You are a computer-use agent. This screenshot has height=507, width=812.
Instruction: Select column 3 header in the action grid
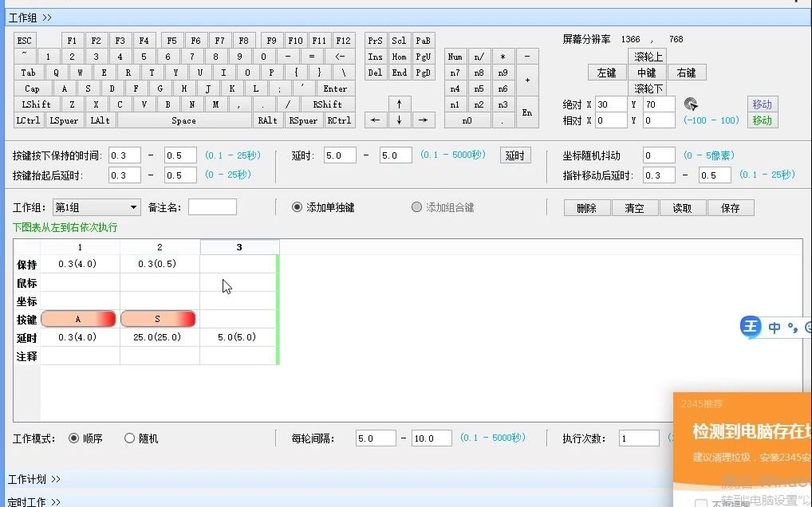(239, 247)
